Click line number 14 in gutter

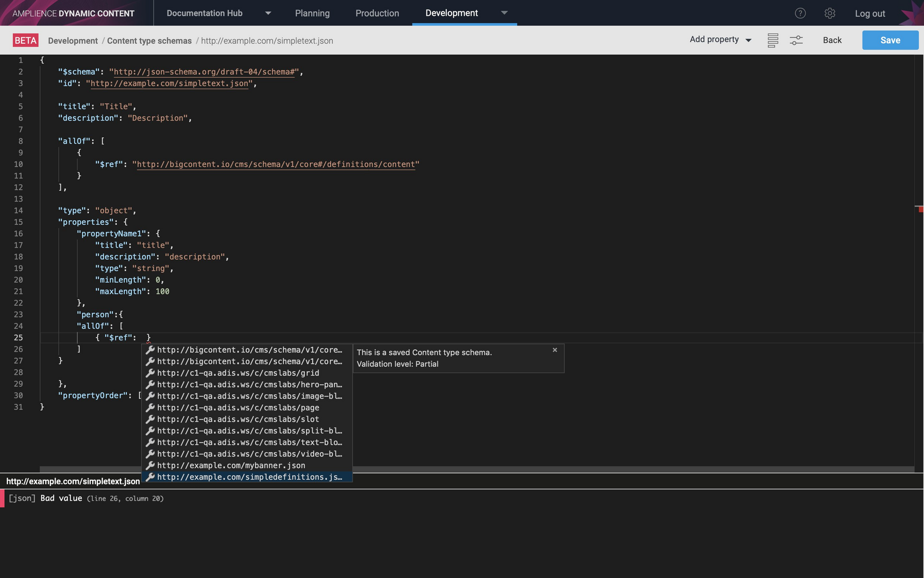pos(18,211)
